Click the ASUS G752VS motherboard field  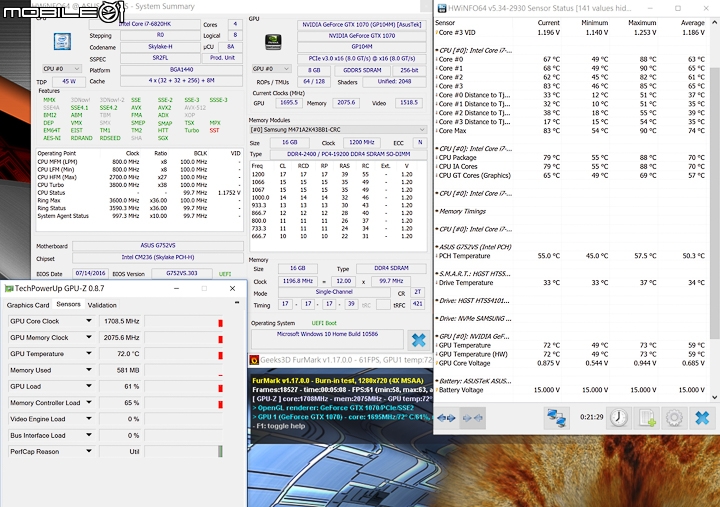158,246
